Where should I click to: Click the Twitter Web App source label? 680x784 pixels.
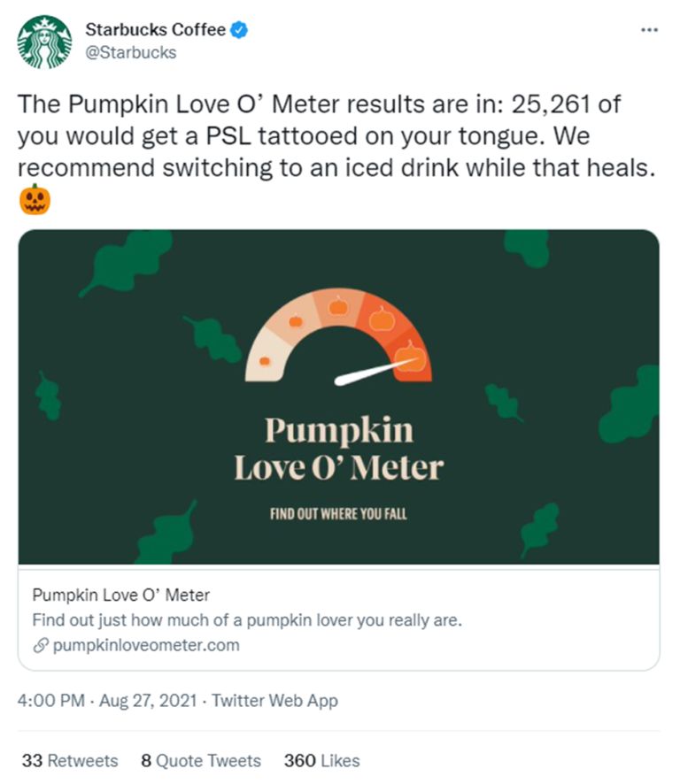274,701
